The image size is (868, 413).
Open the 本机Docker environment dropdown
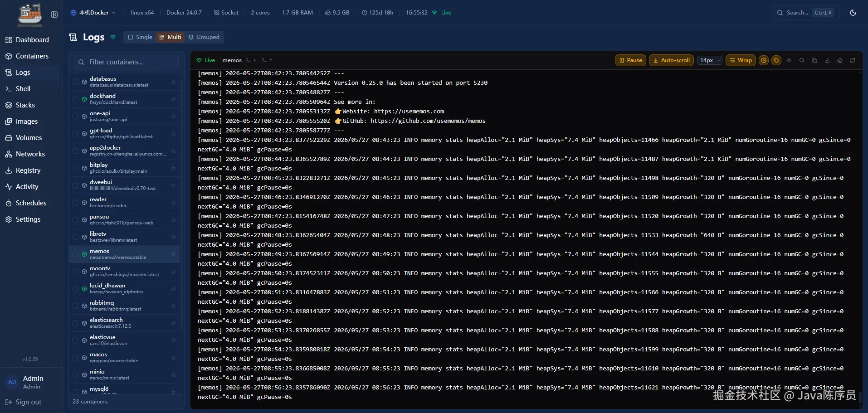point(93,13)
